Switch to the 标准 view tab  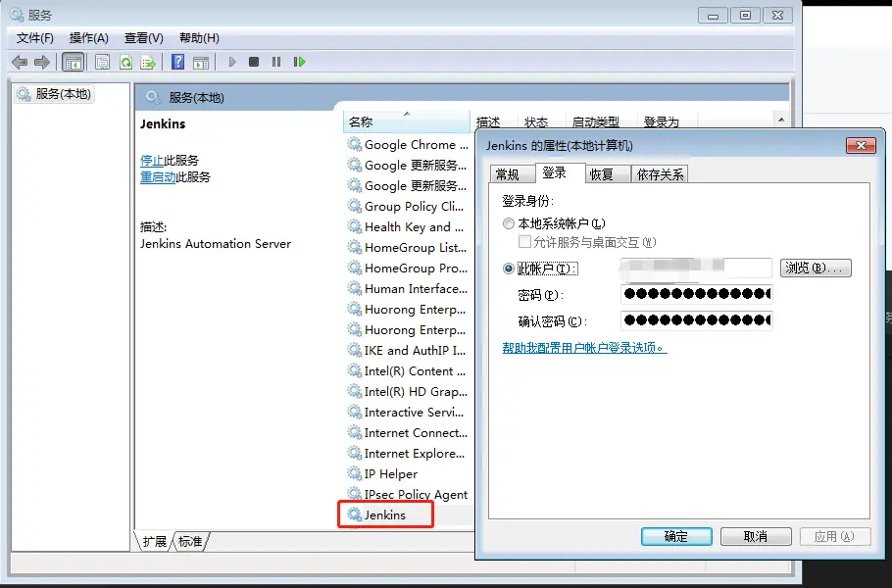pos(190,541)
